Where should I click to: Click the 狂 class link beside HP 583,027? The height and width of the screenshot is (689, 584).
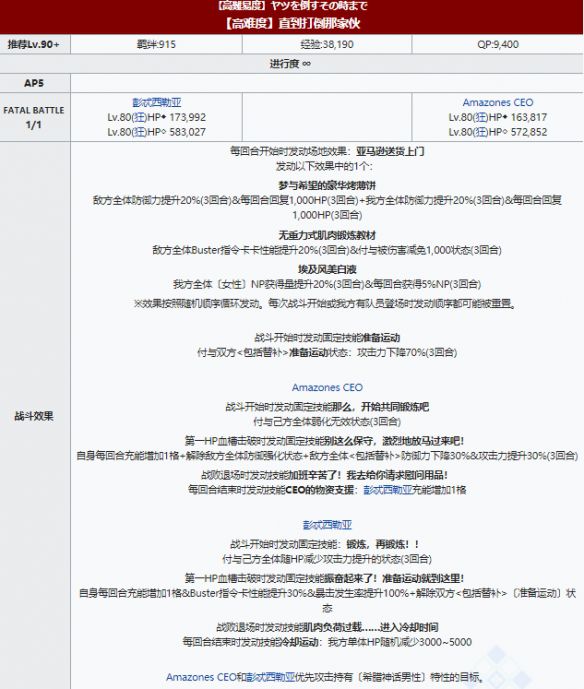140,132
